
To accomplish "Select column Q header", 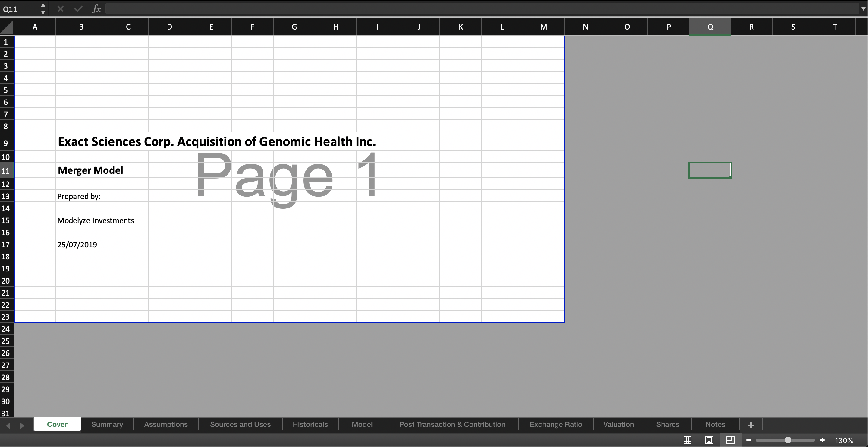I will (710, 27).
